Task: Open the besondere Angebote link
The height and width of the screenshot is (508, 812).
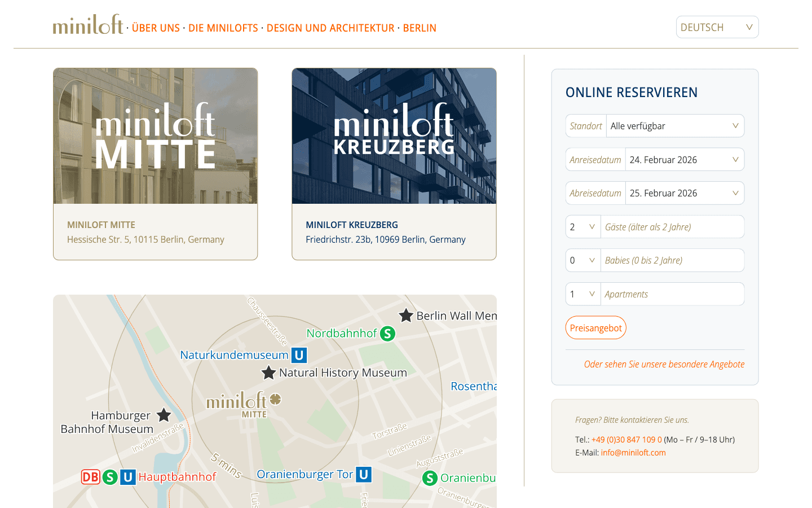Action: (x=664, y=364)
